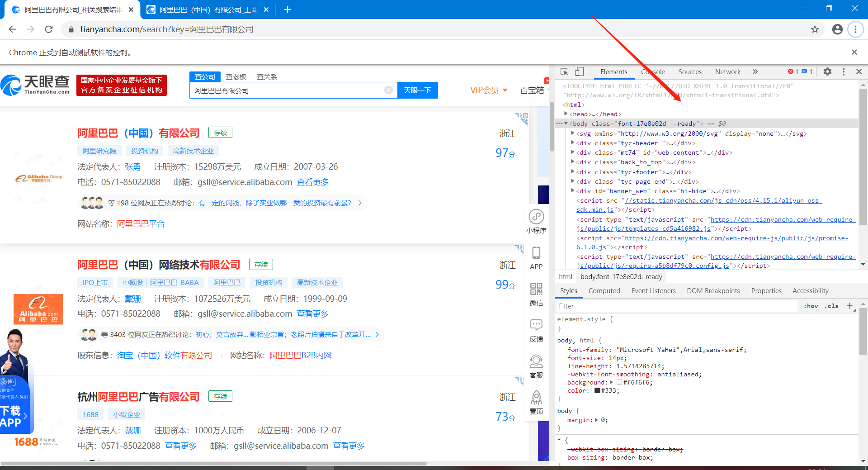This screenshot has height=470, width=868.
Task: Open the APP phone sidebar icon
Action: [x=536, y=258]
